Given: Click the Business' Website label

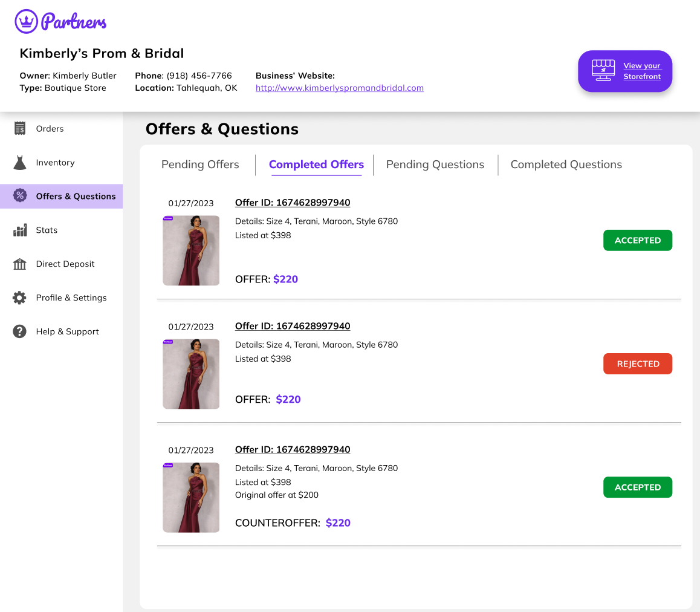Looking at the screenshot, I should click(295, 76).
